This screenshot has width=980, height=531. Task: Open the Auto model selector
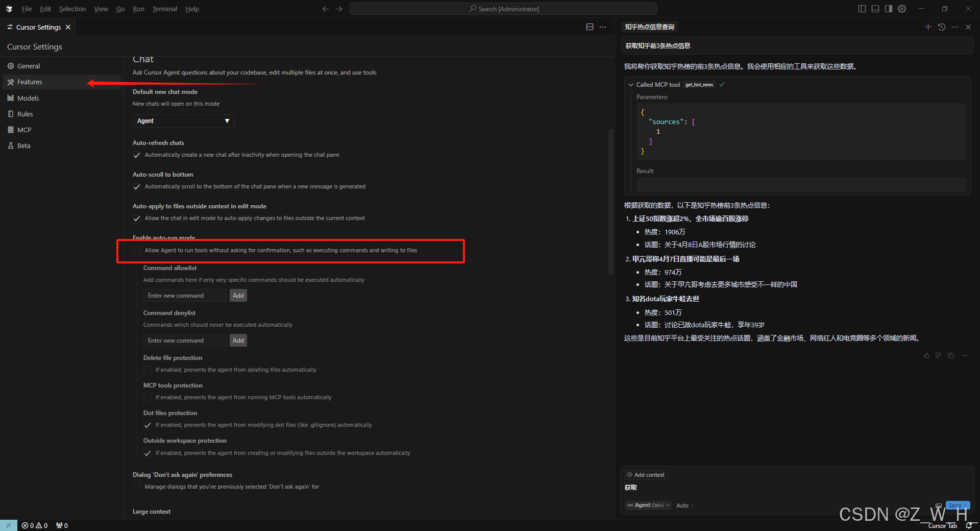pos(684,505)
